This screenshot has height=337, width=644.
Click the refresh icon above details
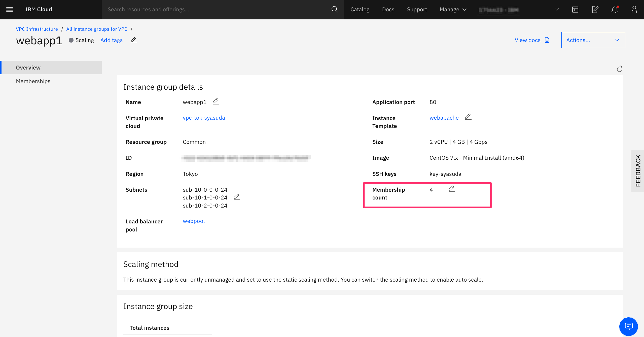620,69
